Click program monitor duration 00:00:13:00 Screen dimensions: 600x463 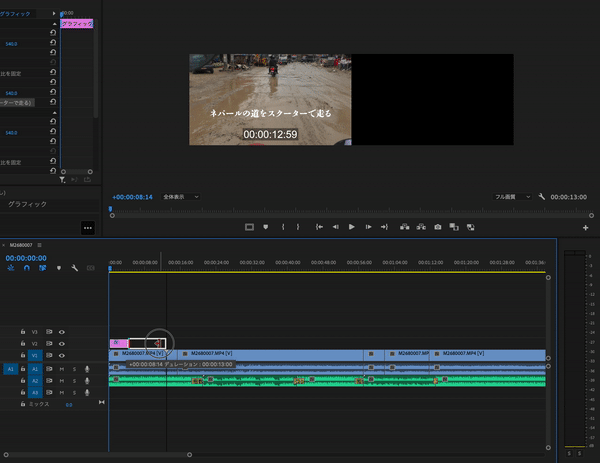(569, 197)
